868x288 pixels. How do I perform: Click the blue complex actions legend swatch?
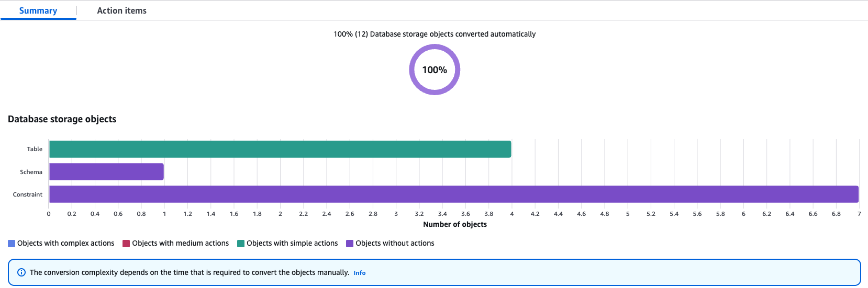(x=12, y=244)
